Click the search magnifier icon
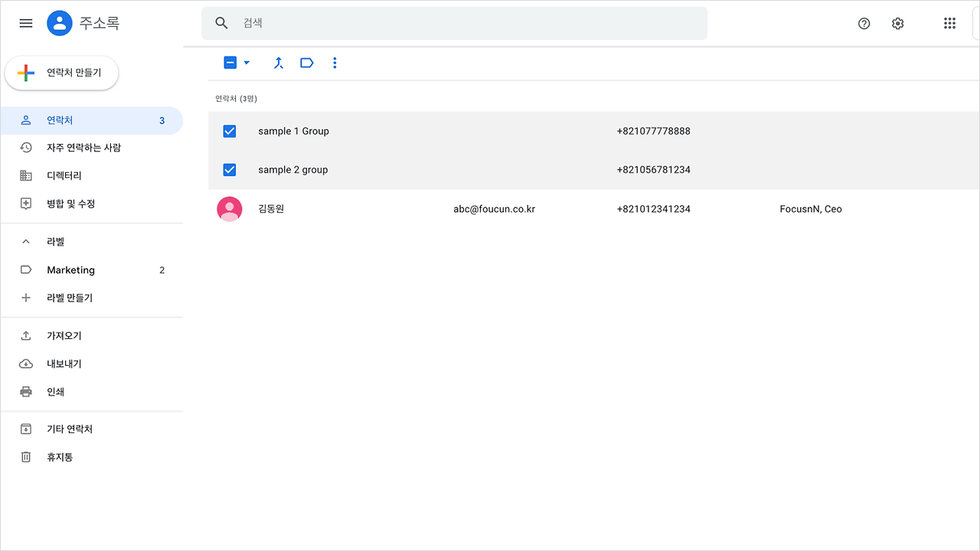 coord(222,23)
